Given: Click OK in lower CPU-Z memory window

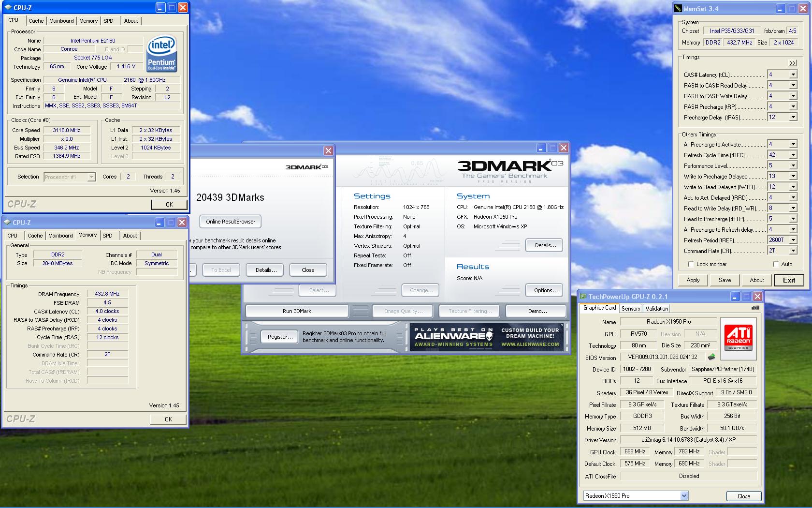Looking at the screenshot, I should click(168, 419).
